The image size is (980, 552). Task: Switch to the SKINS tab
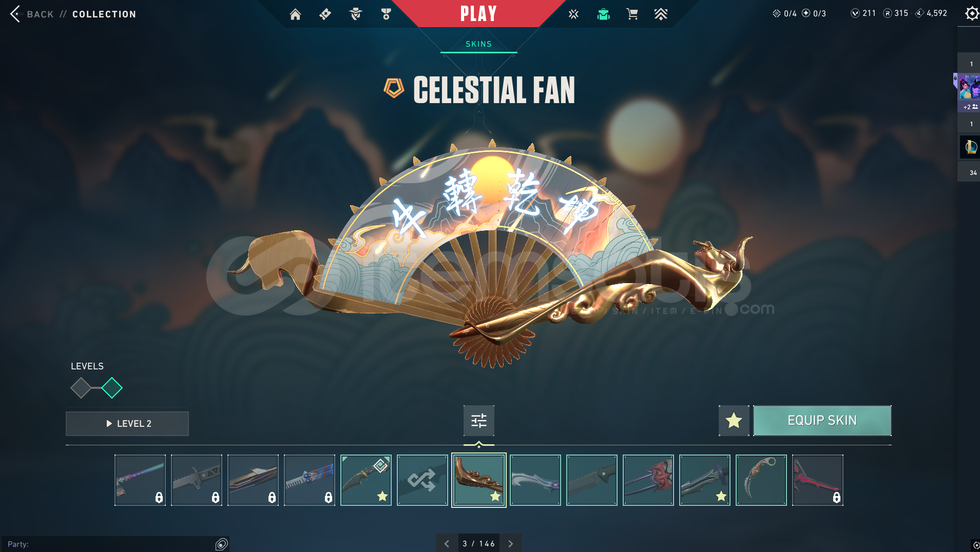(x=478, y=44)
